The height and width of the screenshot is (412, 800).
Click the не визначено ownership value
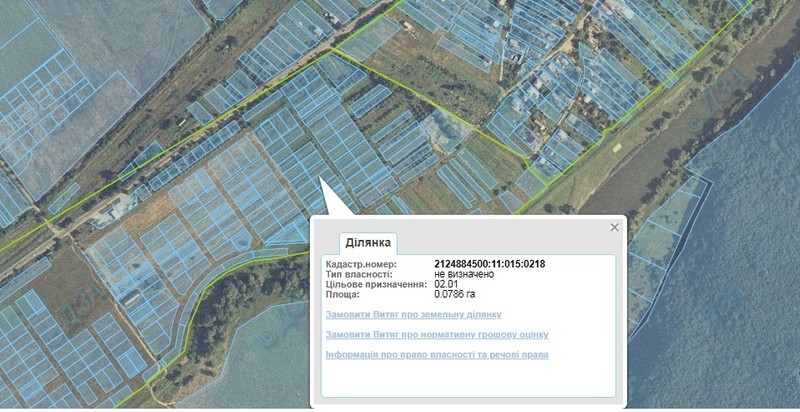pos(464,274)
